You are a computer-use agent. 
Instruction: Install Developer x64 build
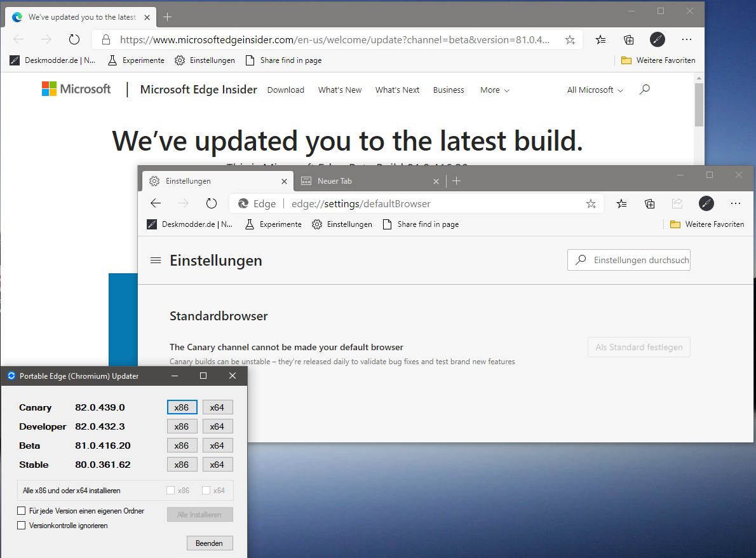[x=217, y=426]
